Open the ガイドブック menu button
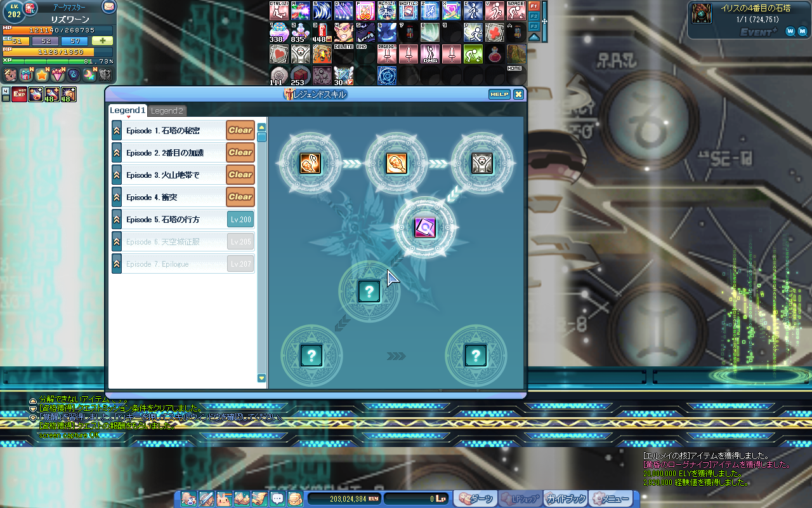812x508 pixels. (565, 498)
